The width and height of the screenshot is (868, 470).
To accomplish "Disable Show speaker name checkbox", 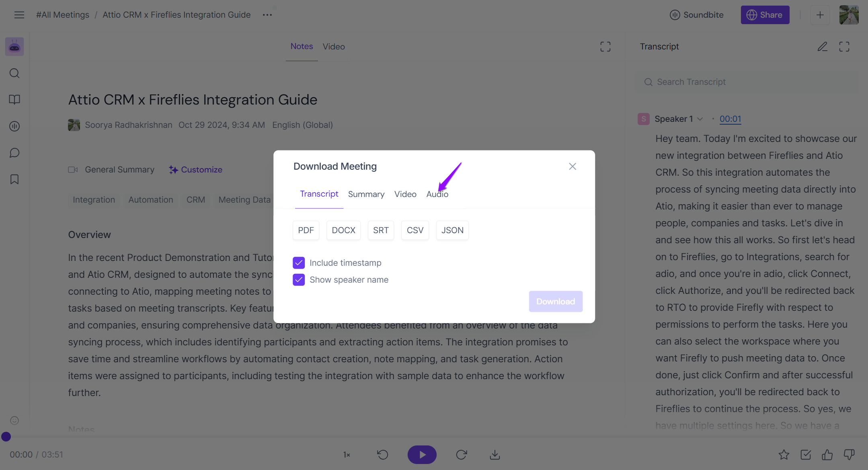I will point(299,279).
